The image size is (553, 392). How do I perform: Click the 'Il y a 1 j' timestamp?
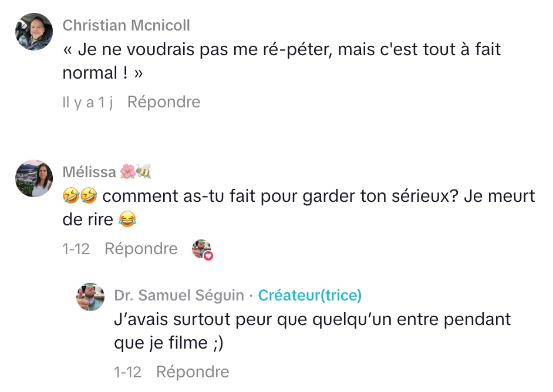point(87,102)
